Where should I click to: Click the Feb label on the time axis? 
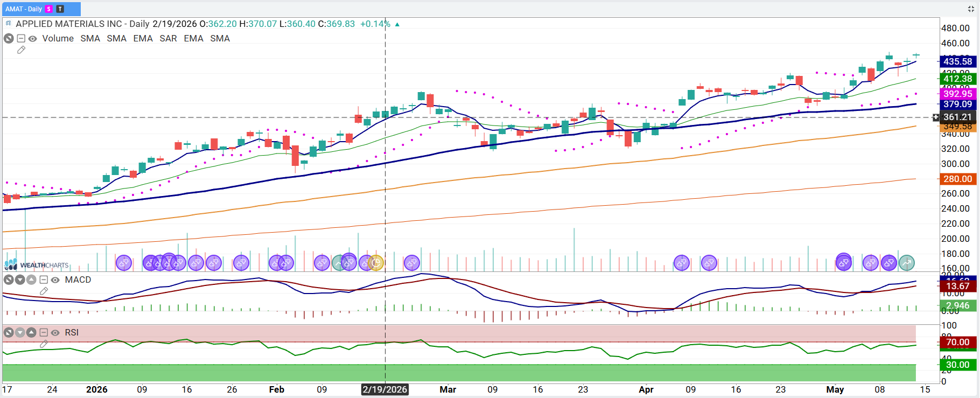point(277,389)
